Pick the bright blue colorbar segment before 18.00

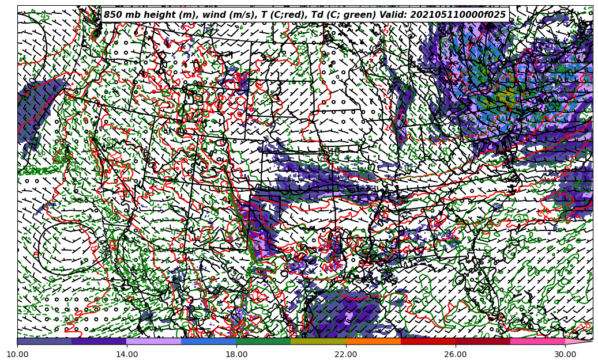[209, 341]
